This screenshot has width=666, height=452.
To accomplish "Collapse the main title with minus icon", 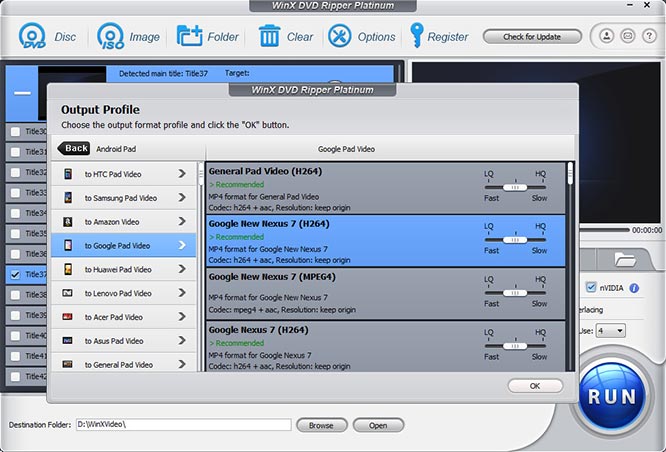I will pos(22,93).
